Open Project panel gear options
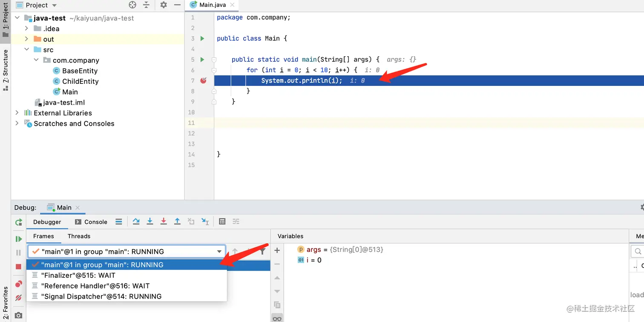Viewport: 644px width, 322px height. pyautogui.click(x=164, y=5)
